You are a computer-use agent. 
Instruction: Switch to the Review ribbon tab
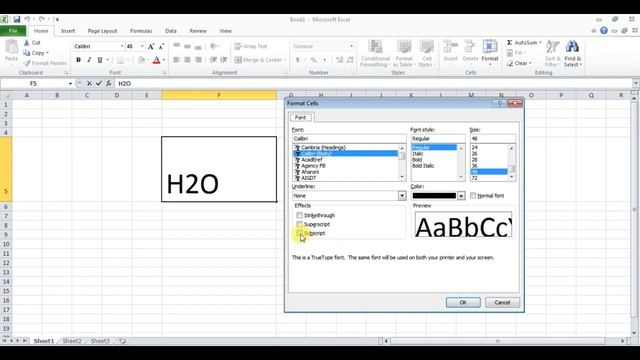click(198, 31)
